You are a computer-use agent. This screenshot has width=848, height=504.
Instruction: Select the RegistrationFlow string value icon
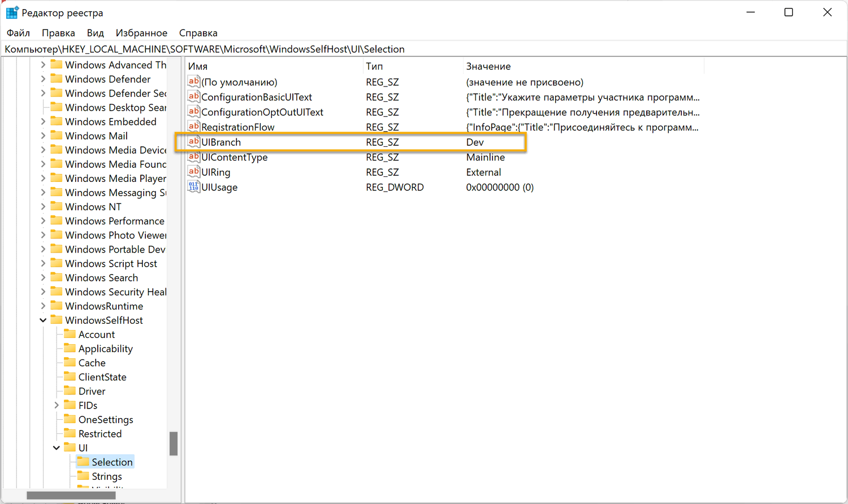tap(194, 127)
